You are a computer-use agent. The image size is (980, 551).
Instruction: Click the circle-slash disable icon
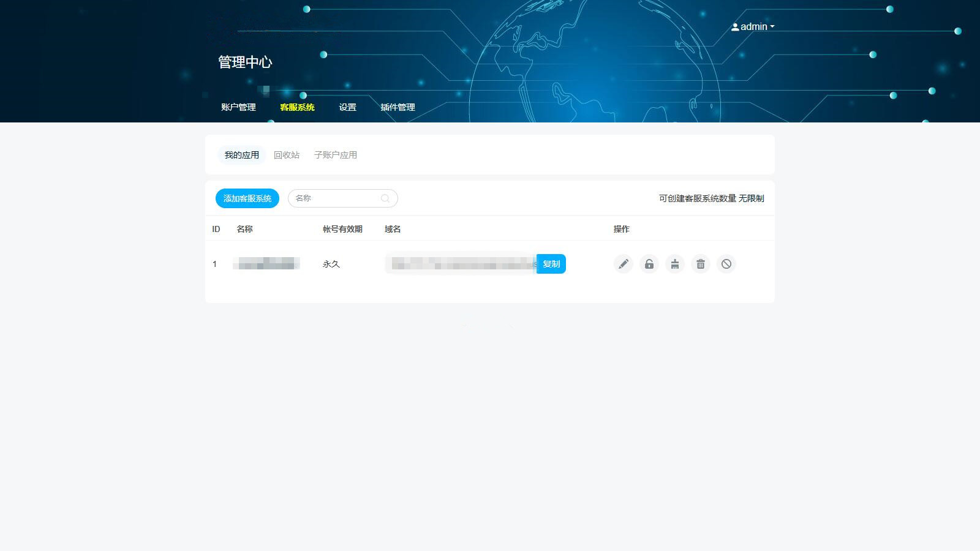point(726,264)
